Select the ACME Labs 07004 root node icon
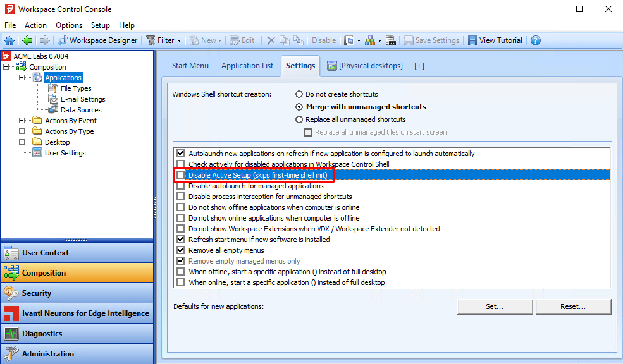623x364 pixels. coord(6,56)
